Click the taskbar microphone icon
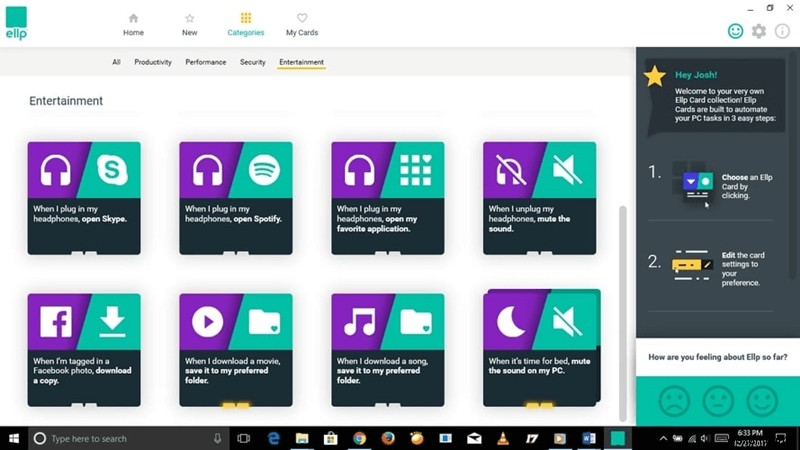Image resolution: width=800 pixels, height=450 pixels. [218, 438]
